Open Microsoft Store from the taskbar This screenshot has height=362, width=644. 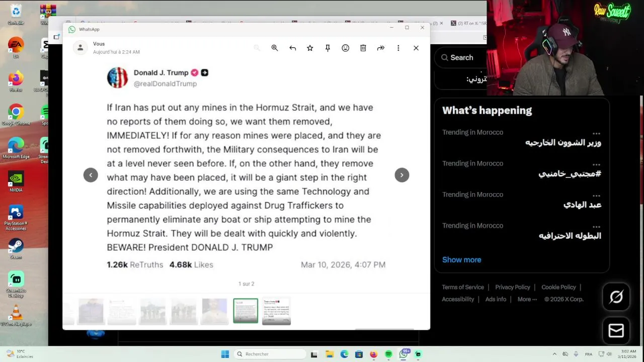pos(359,354)
